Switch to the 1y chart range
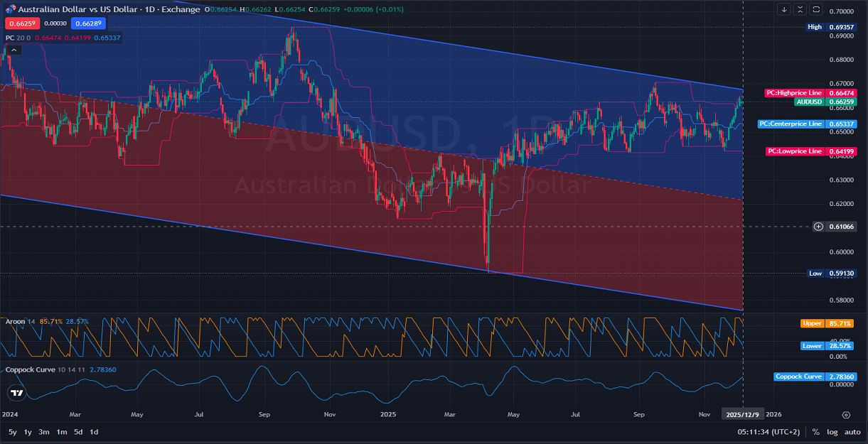 pyautogui.click(x=26, y=431)
